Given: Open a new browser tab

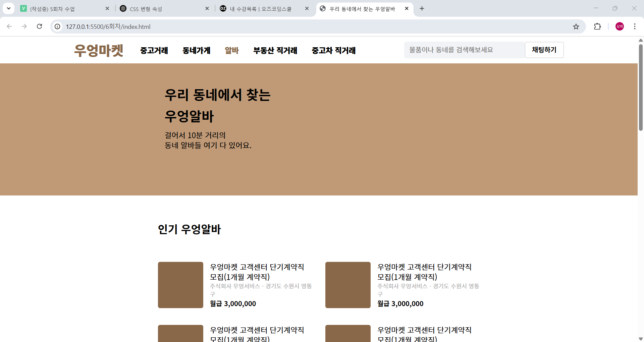Looking at the screenshot, I should (x=422, y=9).
